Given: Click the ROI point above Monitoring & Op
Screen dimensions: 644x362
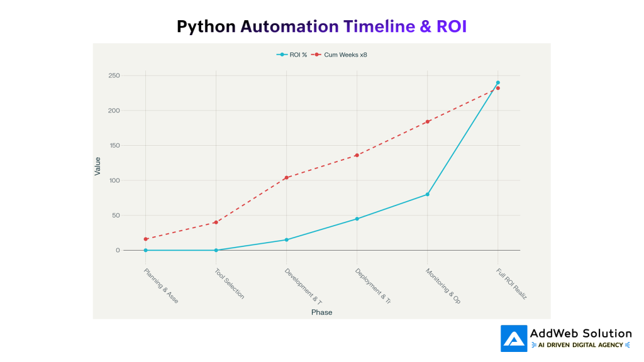Looking at the screenshot, I should pyautogui.click(x=426, y=194).
